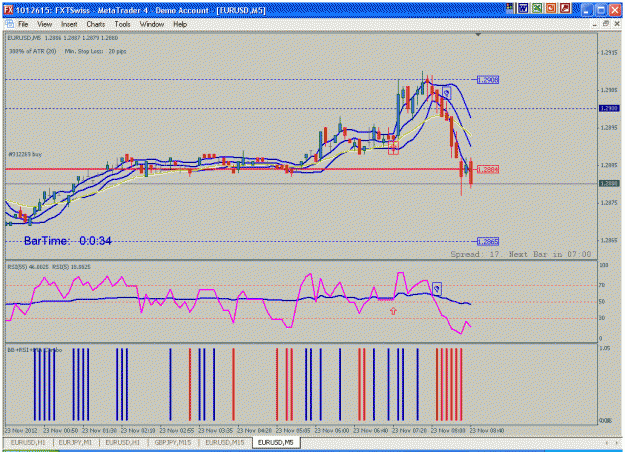
Task: Click the 1.2908 price level label
Action: pyautogui.click(x=488, y=80)
